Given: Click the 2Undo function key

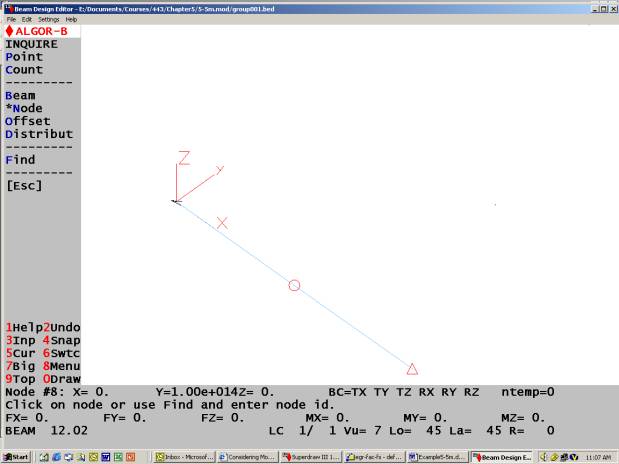Looking at the screenshot, I should pyautogui.click(x=62, y=327).
